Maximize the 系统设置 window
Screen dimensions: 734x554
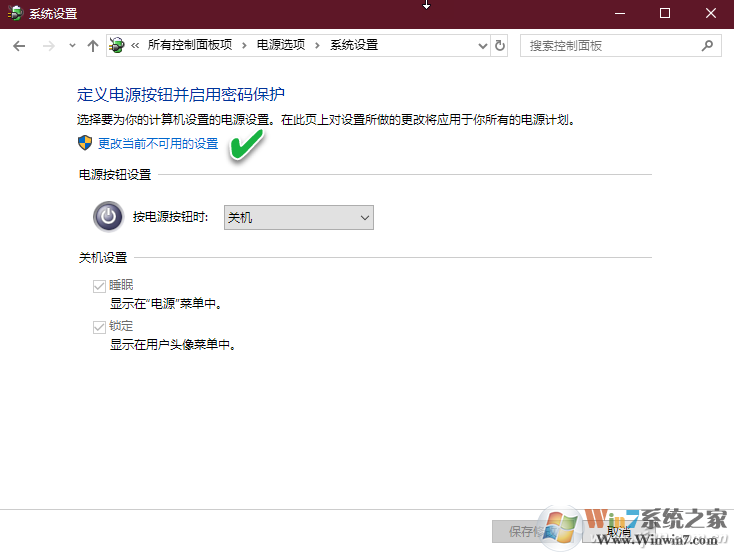click(x=665, y=14)
